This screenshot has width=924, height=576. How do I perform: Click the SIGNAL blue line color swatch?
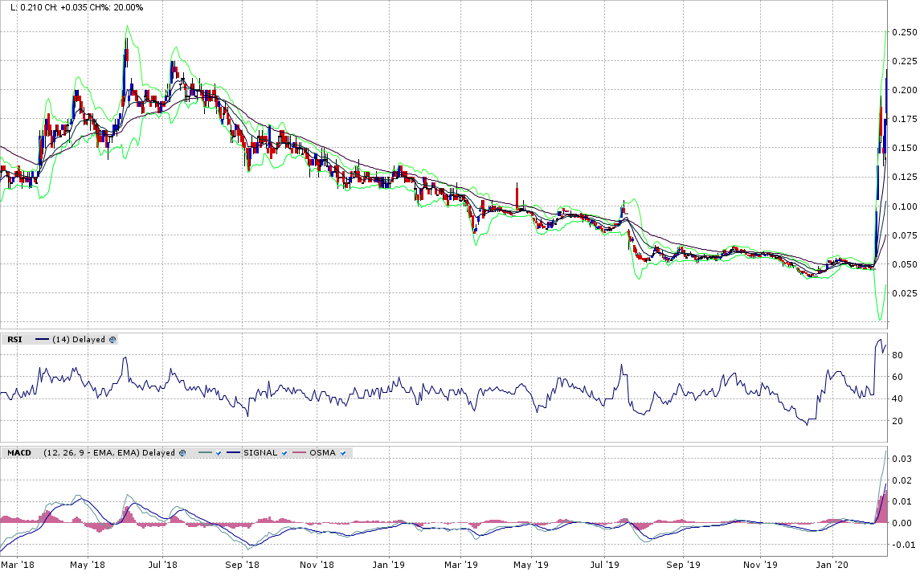pos(234,452)
